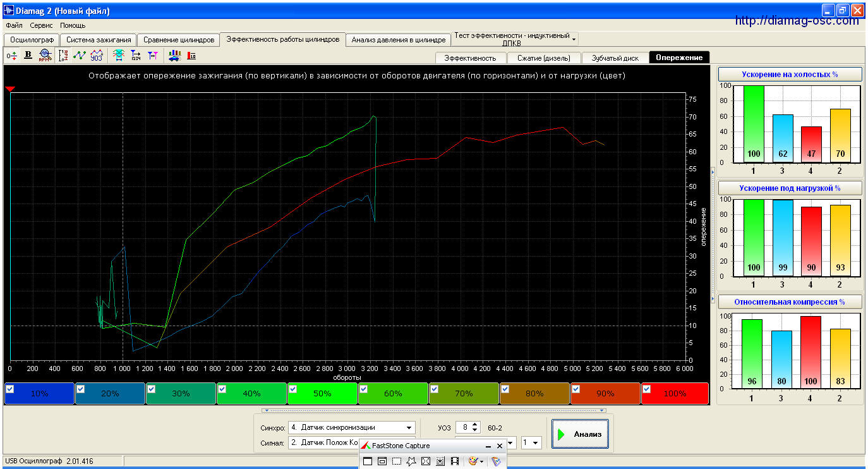
Task: FastStone Capture: open output palette icon
Action: (x=473, y=461)
